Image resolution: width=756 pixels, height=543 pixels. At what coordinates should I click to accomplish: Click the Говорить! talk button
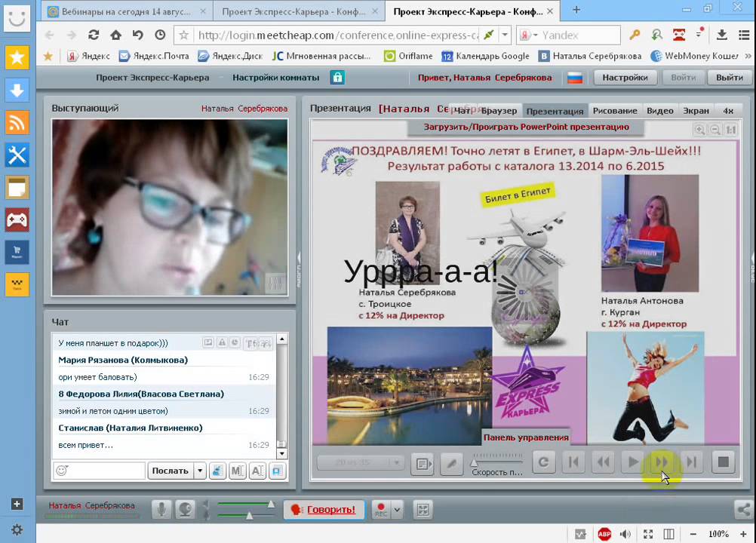[324, 510]
